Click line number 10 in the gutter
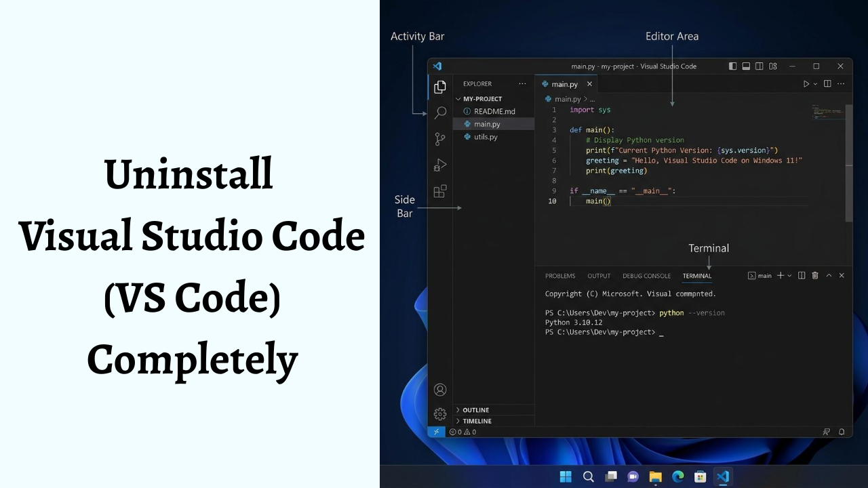Screen dimensions: 868x488 [x=553, y=201]
